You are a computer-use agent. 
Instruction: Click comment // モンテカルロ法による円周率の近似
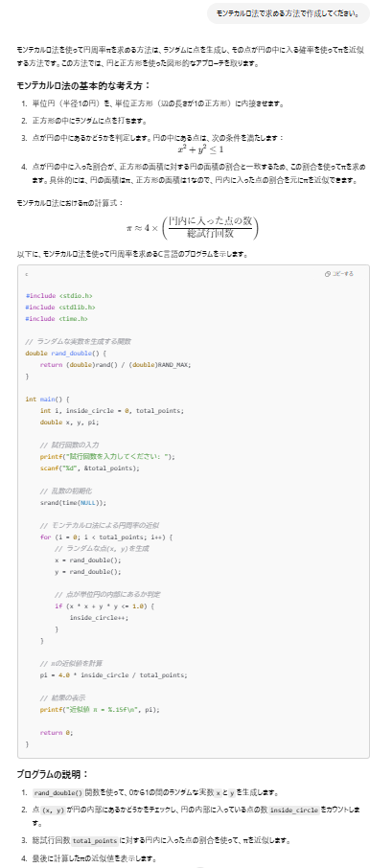[100, 525]
